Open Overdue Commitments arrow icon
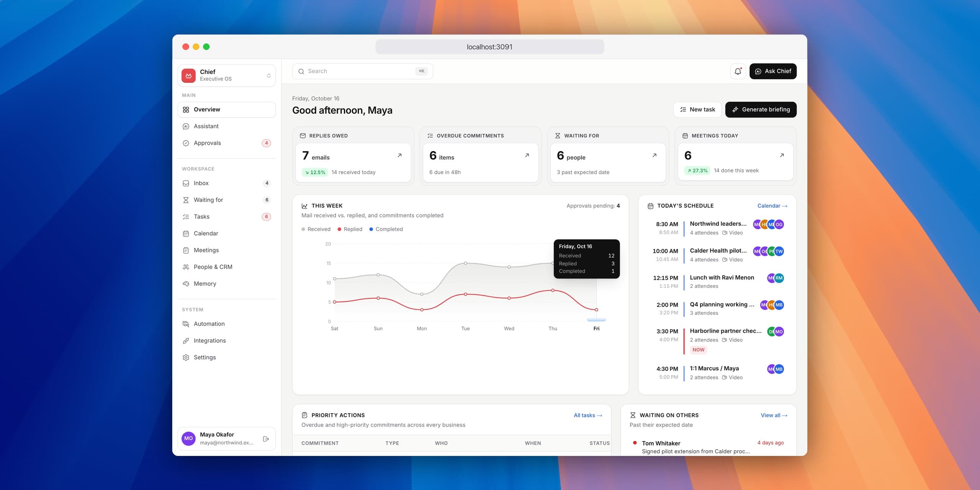Viewport: 980px width, 490px height. pos(527,155)
